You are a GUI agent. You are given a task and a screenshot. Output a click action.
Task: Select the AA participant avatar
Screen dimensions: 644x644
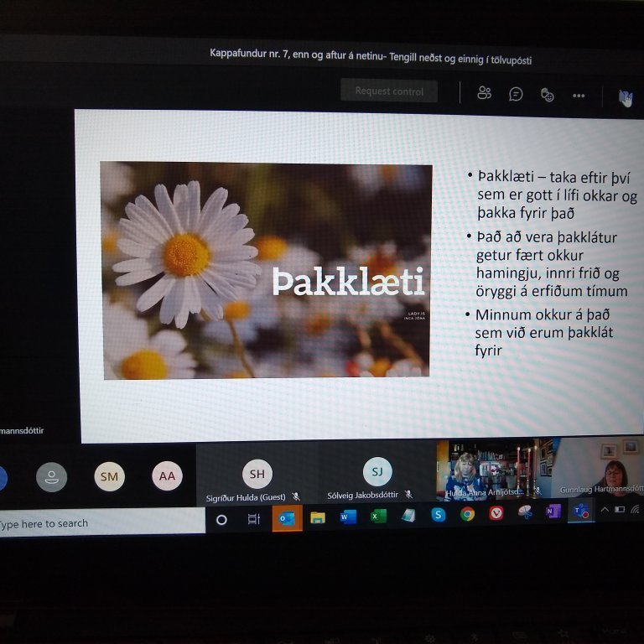click(x=167, y=476)
